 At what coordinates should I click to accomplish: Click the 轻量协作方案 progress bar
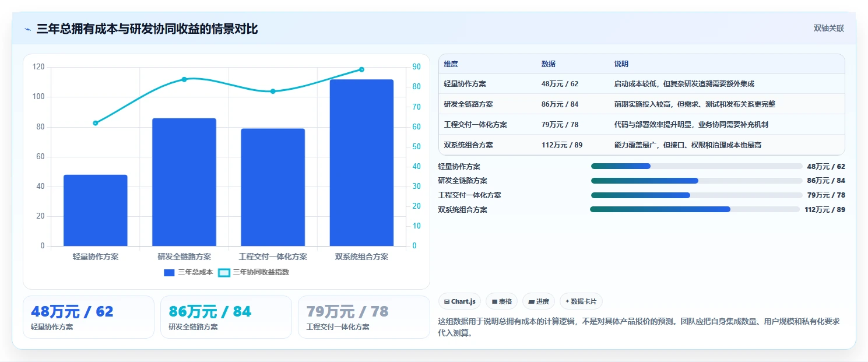click(x=697, y=166)
